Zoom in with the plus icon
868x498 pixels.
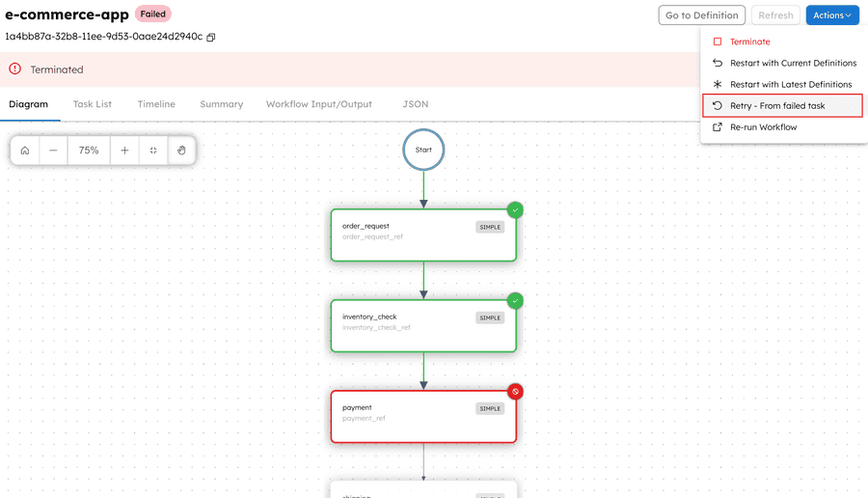[124, 151]
